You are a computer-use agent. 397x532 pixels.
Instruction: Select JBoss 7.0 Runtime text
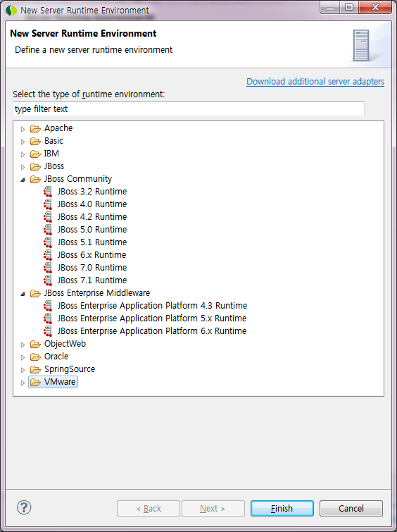coord(92,268)
